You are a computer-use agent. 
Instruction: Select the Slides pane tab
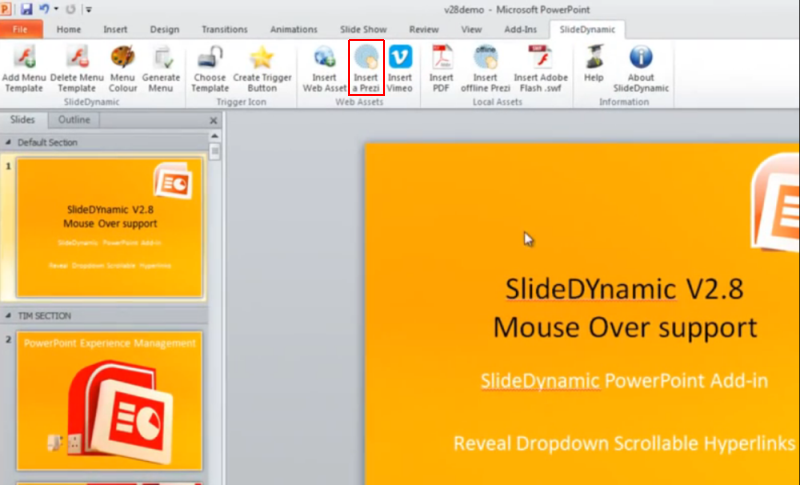[22, 120]
